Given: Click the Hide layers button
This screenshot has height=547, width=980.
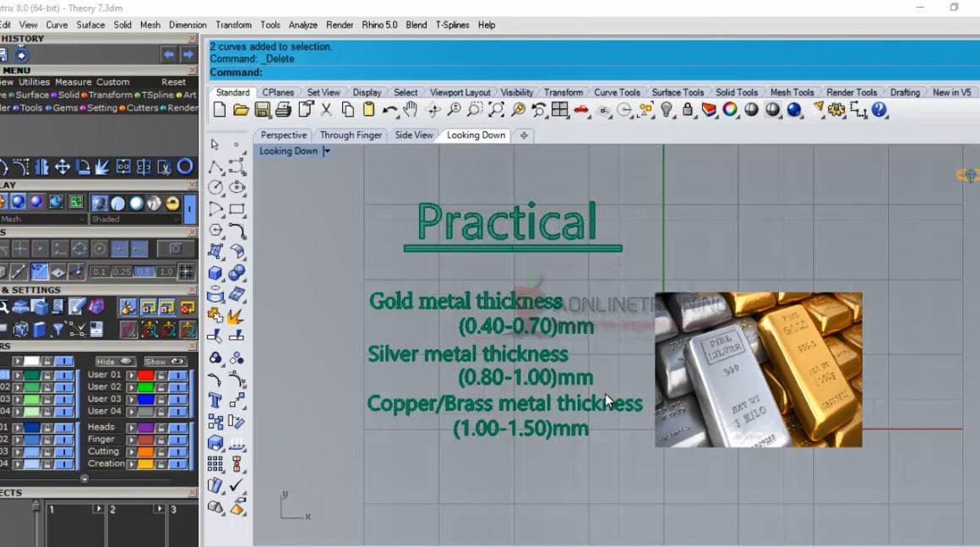Looking at the screenshot, I should 115,361.
